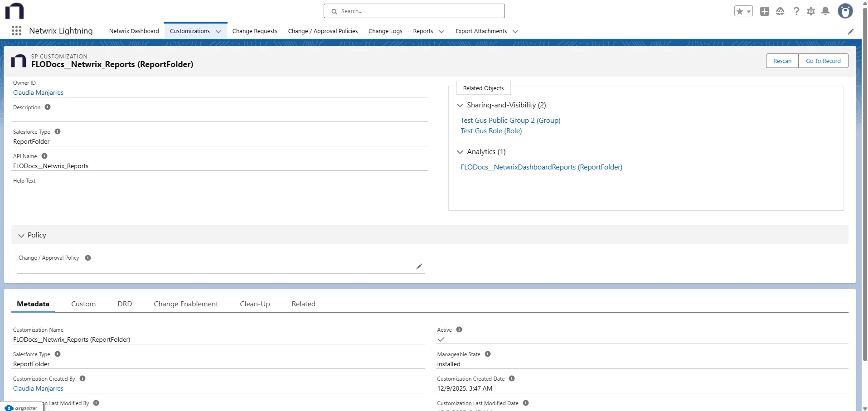Image resolution: width=868 pixels, height=411 pixels.
Task: Toggle the Active checkbox
Action: tap(441, 339)
